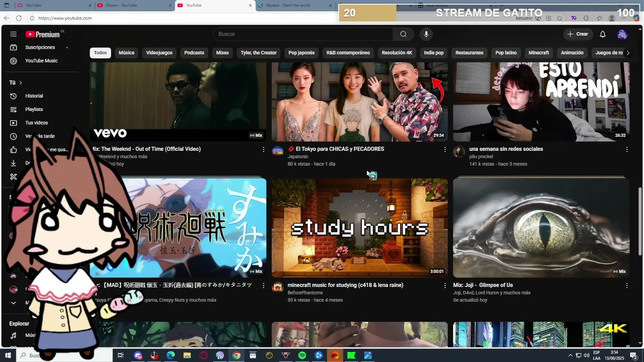The height and width of the screenshot is (362, 644).
Task: Start voice search with the microphone
Action: (x=426, y=34)
